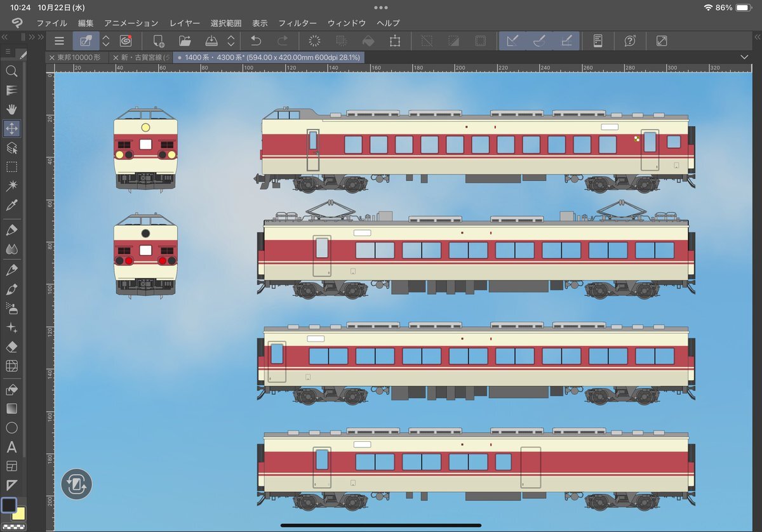This screenshot has height=532, width=762.
Task: Open file using the folder icon
Action: coord(185,41)
